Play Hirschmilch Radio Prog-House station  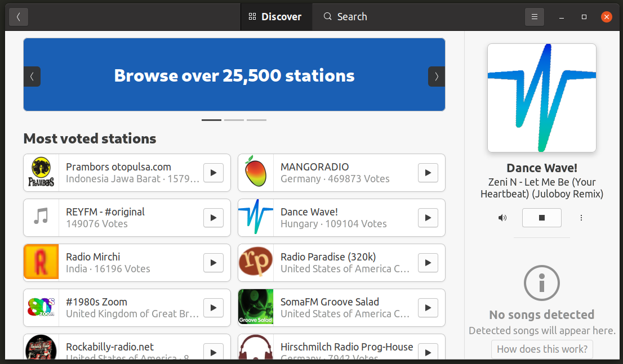tap(428, 352)
